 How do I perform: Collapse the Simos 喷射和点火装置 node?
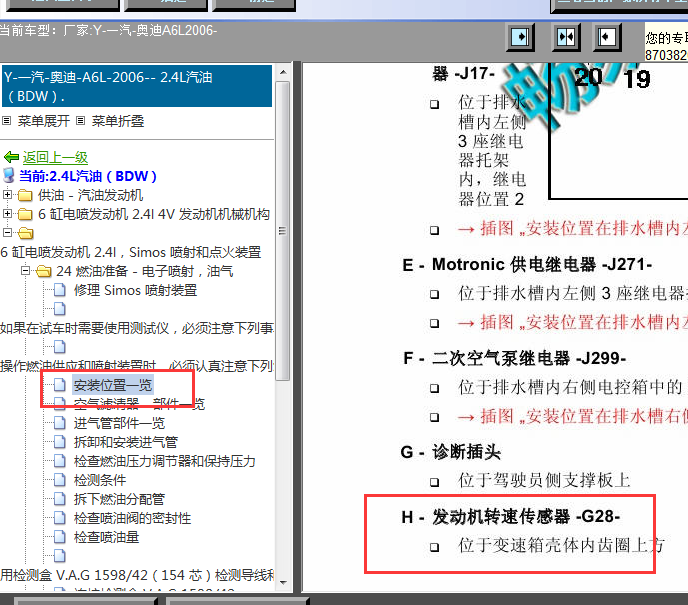(7, 233)
